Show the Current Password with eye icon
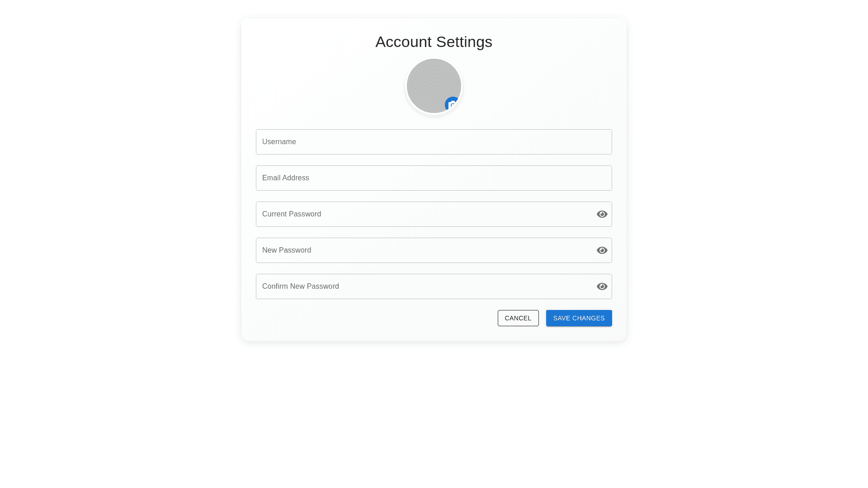This screenshot has height=488, width=868. [602, 214]
